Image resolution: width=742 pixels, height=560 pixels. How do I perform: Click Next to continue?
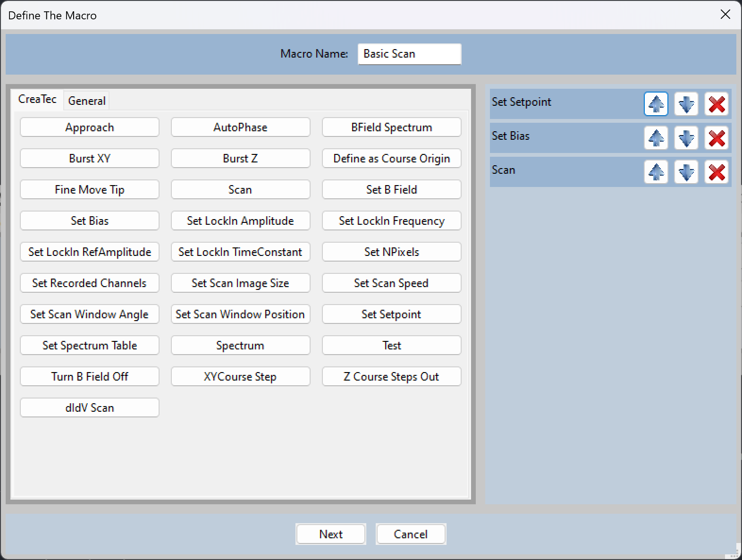(331, 534)
